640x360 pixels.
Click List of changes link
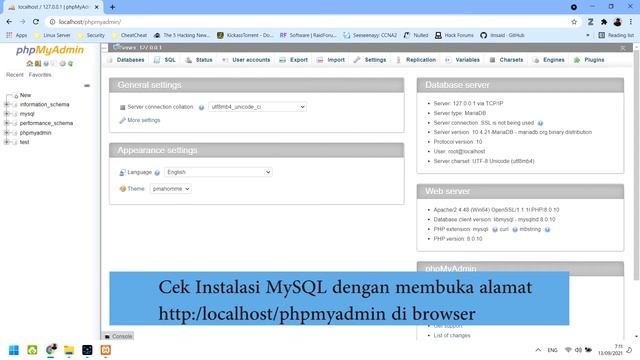452,336
